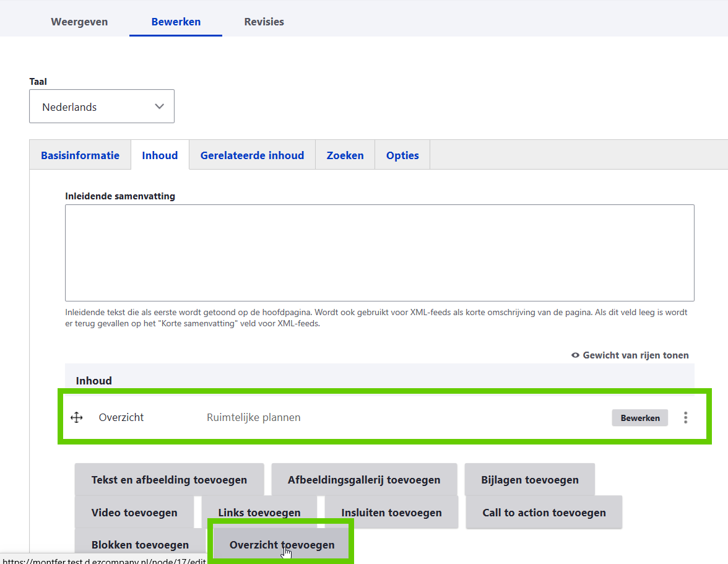Go to the Zoeken tab
The height and width of the screenshot is (564, 728).
[x=345, y=155]
